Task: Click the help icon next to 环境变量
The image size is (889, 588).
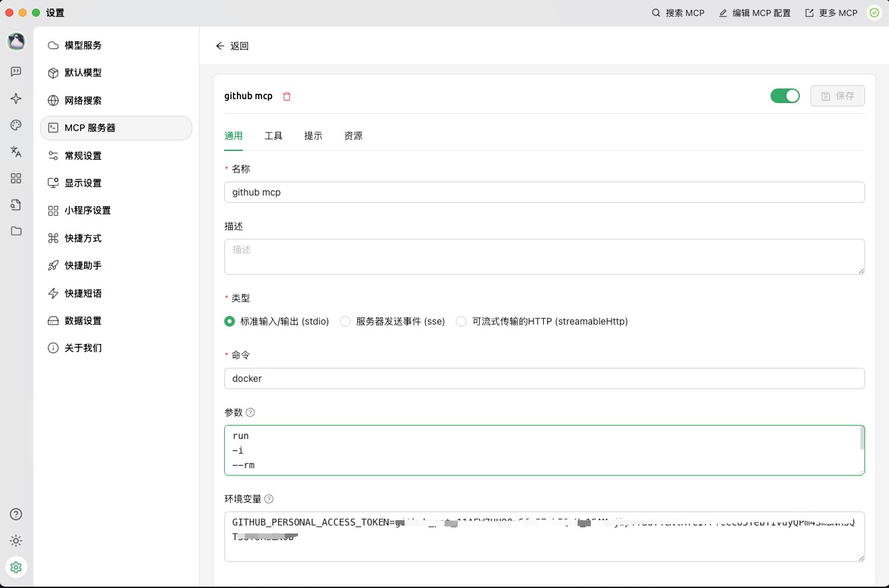Action: pyautogui.click(x=269, y=499)
